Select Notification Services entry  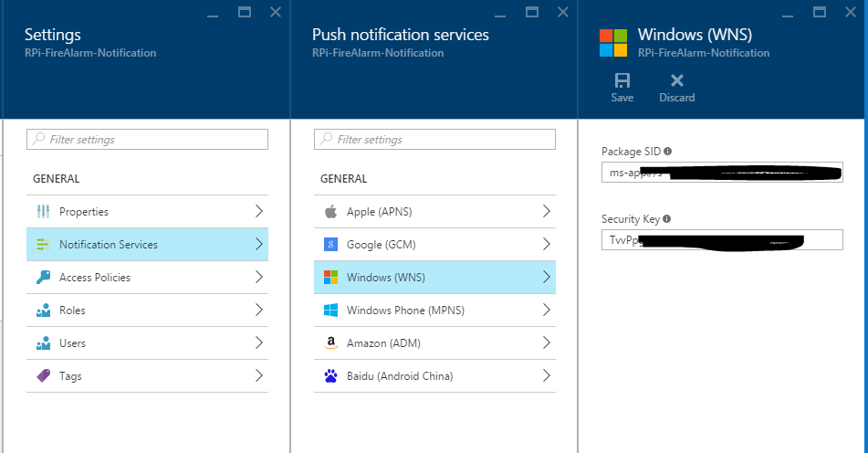tap(147, 244)
